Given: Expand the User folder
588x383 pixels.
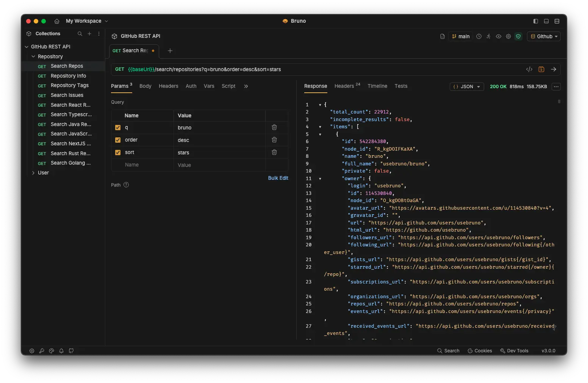Looking at the screenshot, I should click(x=34, y=173).
